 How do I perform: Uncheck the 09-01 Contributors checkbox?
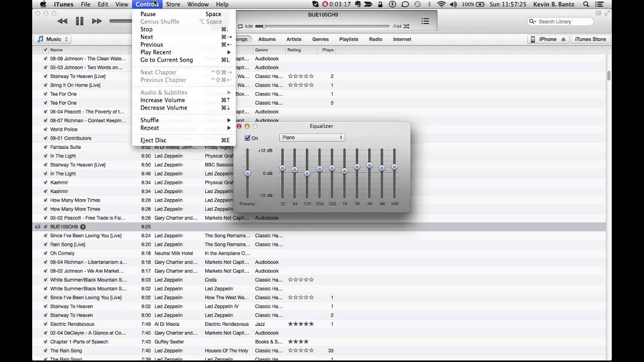point(45,138)
